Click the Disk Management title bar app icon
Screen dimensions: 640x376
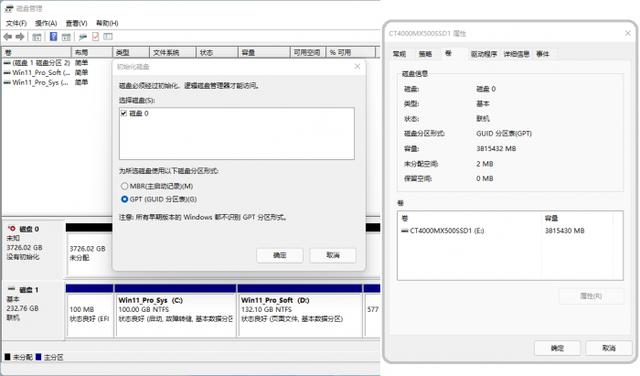(9, 9)
